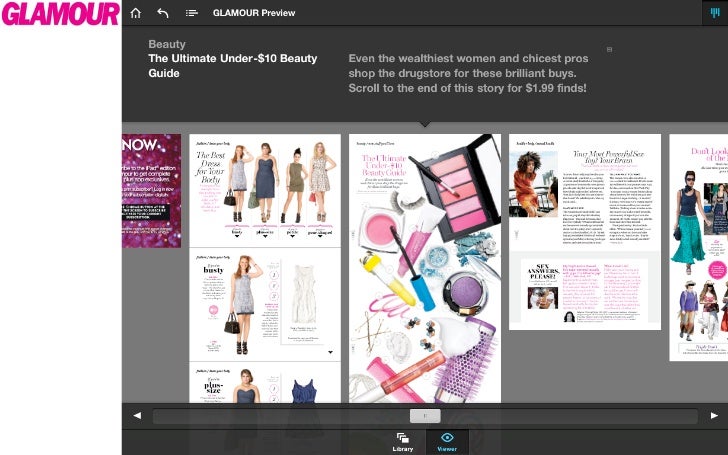Click the right arrow on the page scrubber

pos(714,416)
